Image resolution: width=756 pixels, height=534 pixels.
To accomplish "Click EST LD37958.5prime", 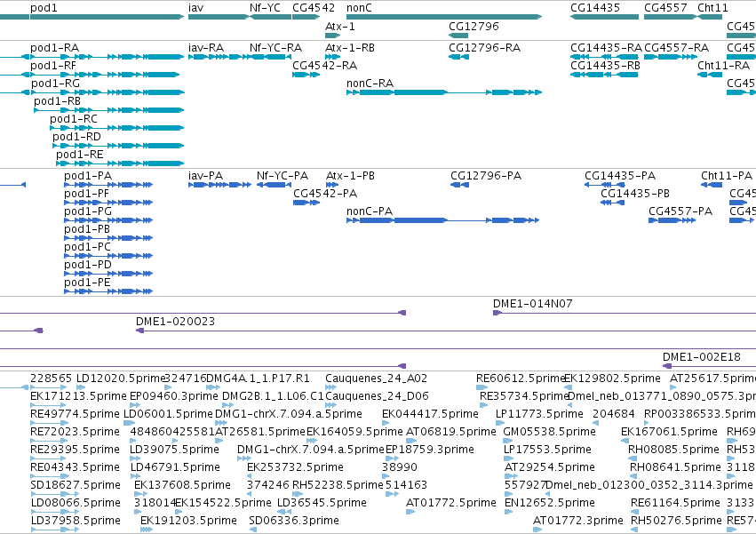I will (x=76, y=521).
